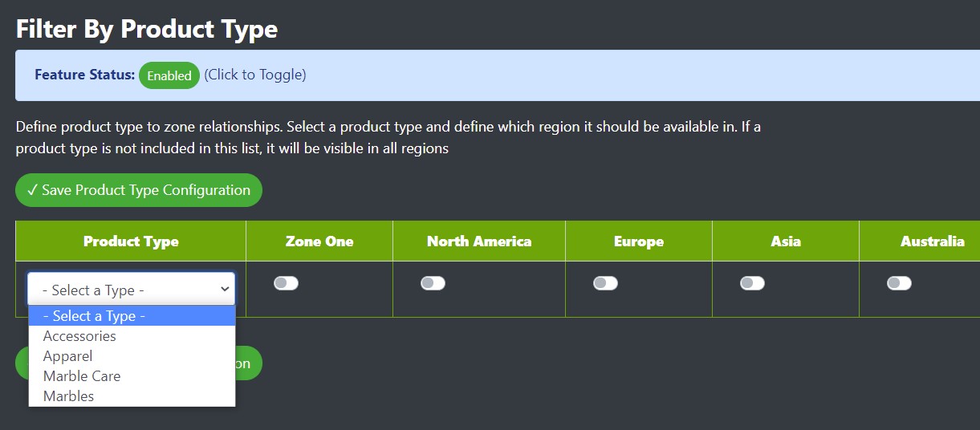Image resolution: width=980 pixels, height=430 pixels.
Task: Toggle the Australia switch
Action: 899,283
